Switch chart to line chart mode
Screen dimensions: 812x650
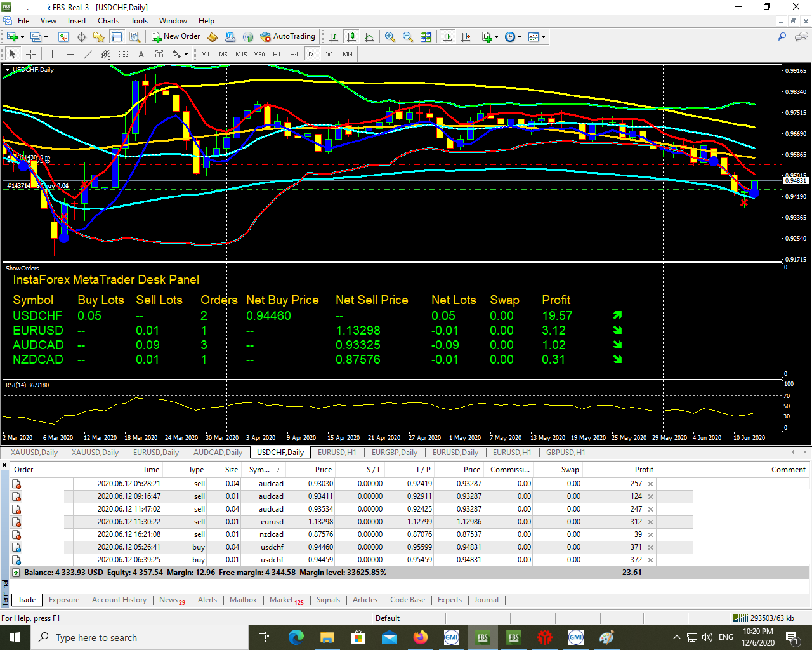click(x=369, y=37)
